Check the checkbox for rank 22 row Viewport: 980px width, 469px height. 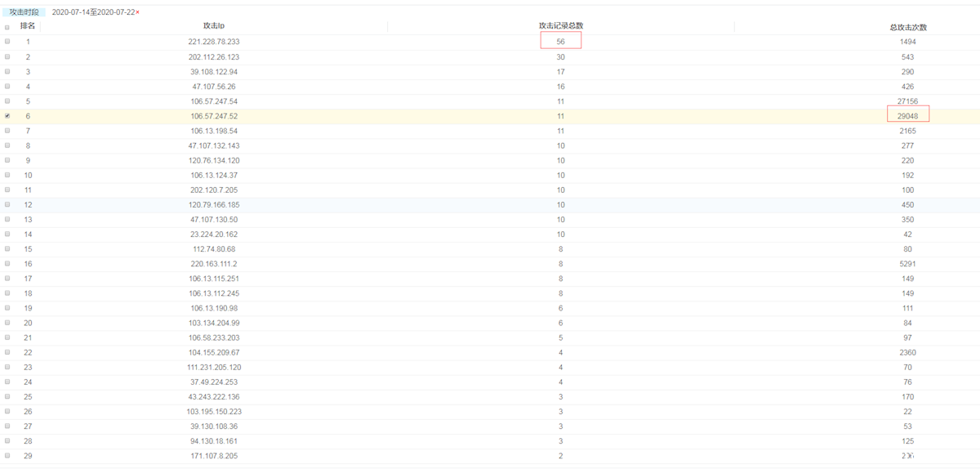pyautogui.click(x=7, y=352)
